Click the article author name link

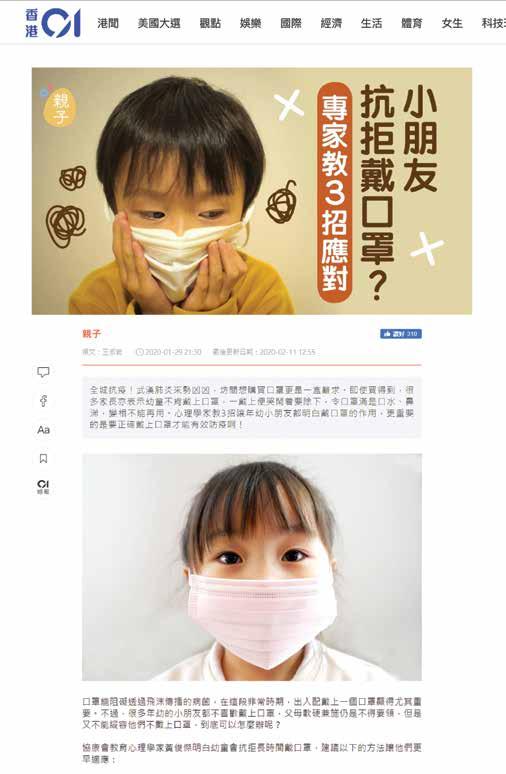(112, 352)
